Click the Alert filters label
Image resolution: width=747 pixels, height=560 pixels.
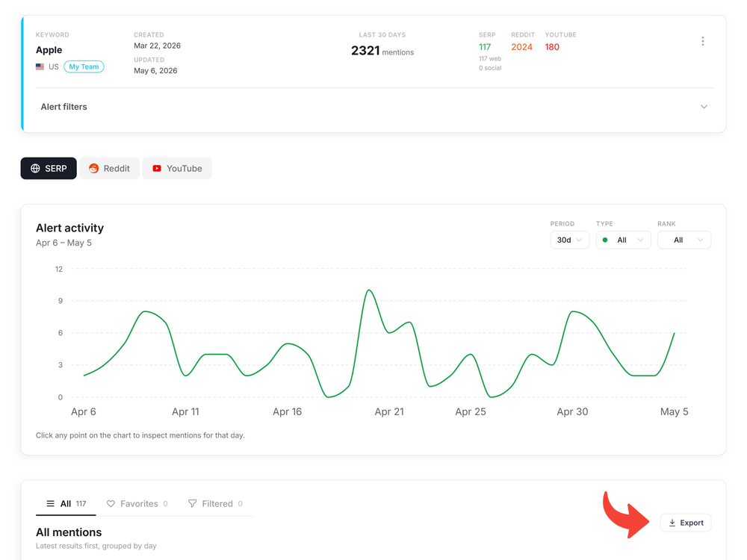click(x=63, y=107)
